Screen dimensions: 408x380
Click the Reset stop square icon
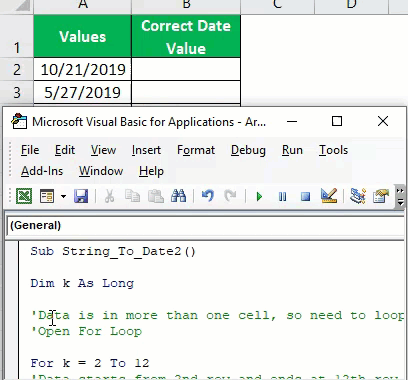305,196
